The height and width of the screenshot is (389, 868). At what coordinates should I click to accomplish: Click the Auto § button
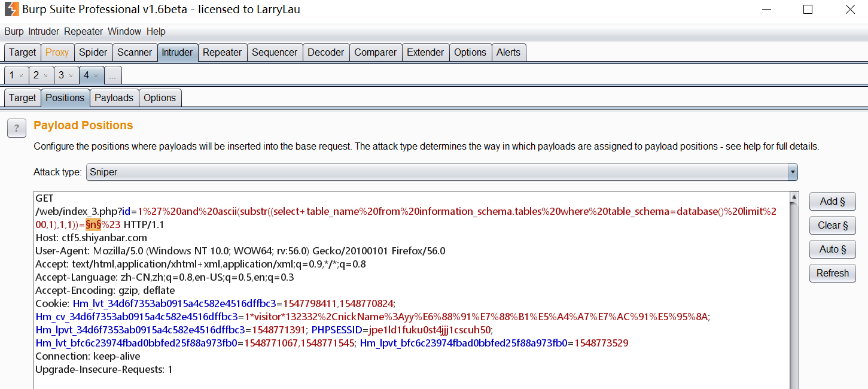pos(833,250)
